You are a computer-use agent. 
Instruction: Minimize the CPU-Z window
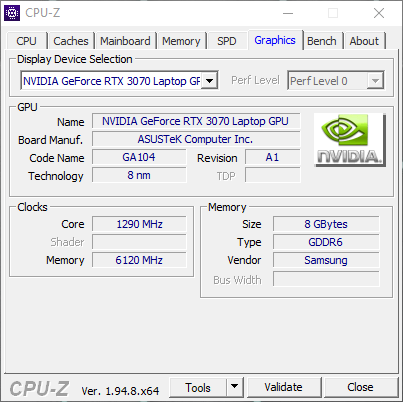[x=288, y=13]
